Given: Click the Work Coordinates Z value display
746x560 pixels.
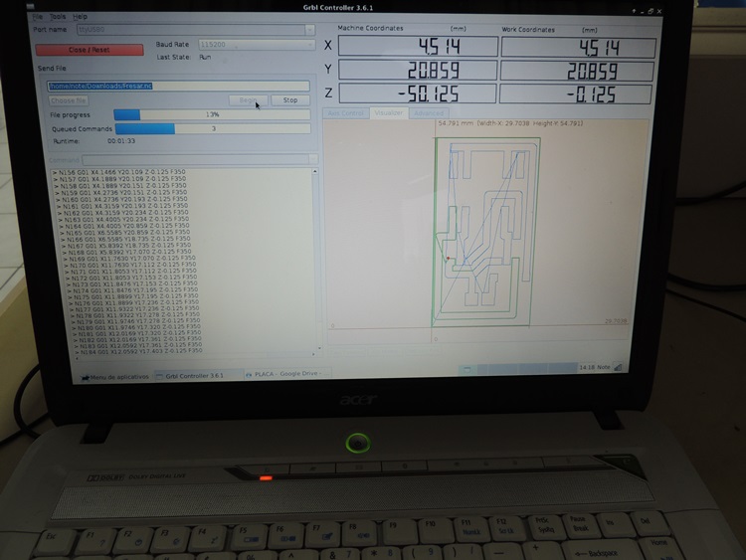Looking at the screenshot, I should pyautogui.click(x=578, y=94).
